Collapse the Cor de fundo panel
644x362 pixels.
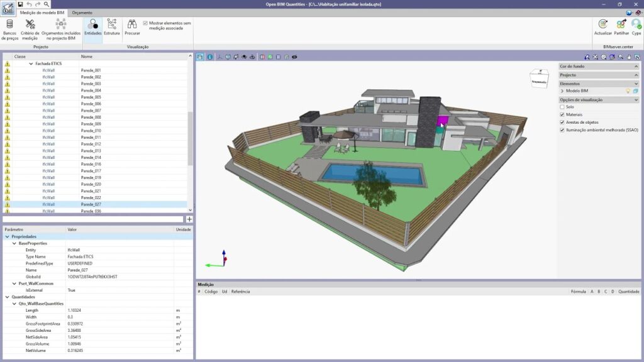(636, 66)
